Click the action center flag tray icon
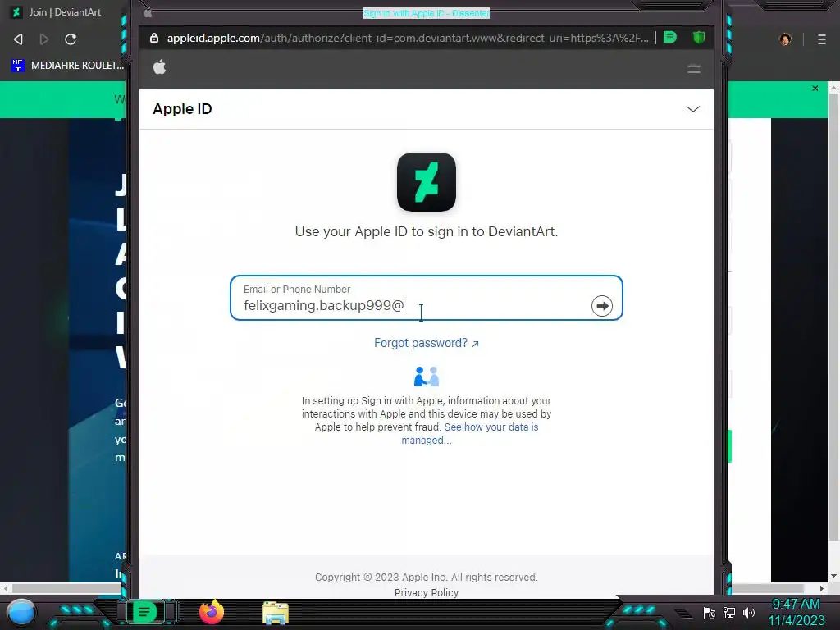This screenshot has width=840, height=630. tap(710, 613)
